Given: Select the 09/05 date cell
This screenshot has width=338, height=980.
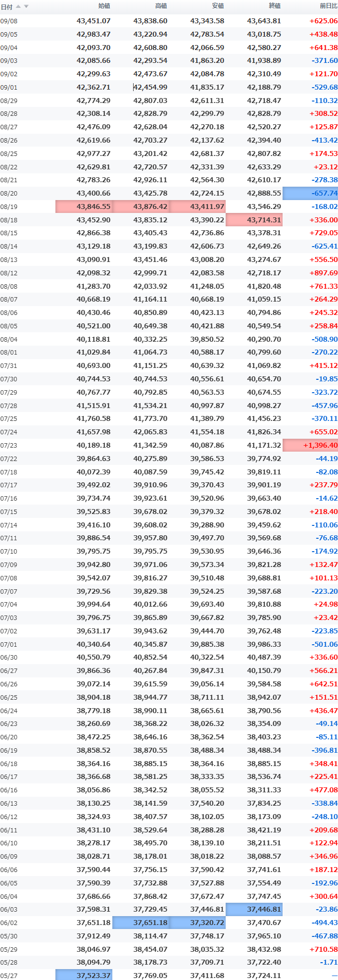Looking at the screenshot, I should pyautogui.click(x=9, y=35).
